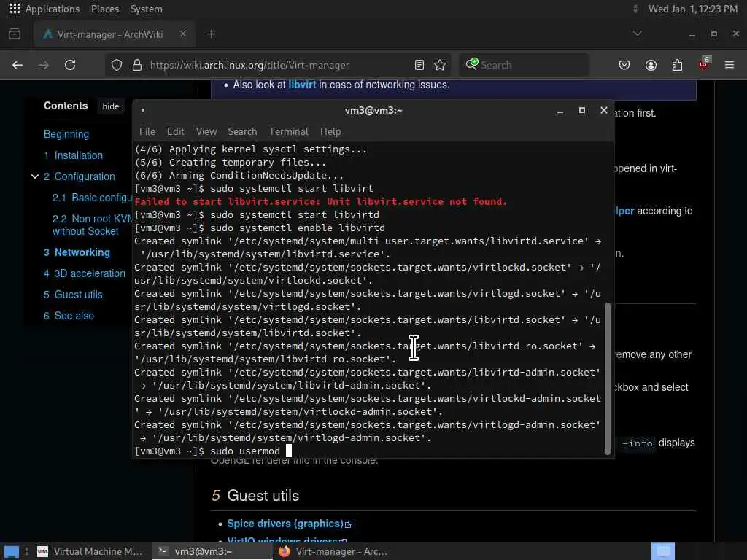Open a new browser tab
The image size is (747, 560).
click(x=211, y=34)
